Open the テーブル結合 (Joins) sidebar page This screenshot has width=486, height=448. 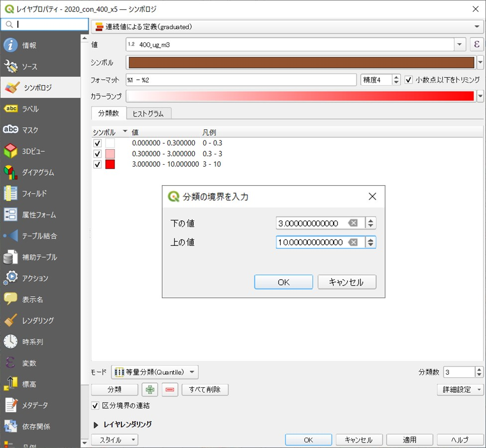coord(40,236)
